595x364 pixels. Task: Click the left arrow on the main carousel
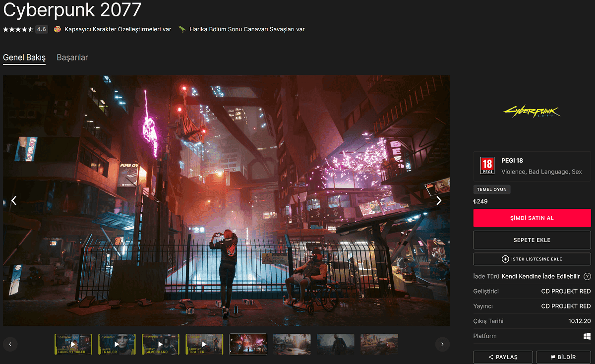click(x=14, y=200)
